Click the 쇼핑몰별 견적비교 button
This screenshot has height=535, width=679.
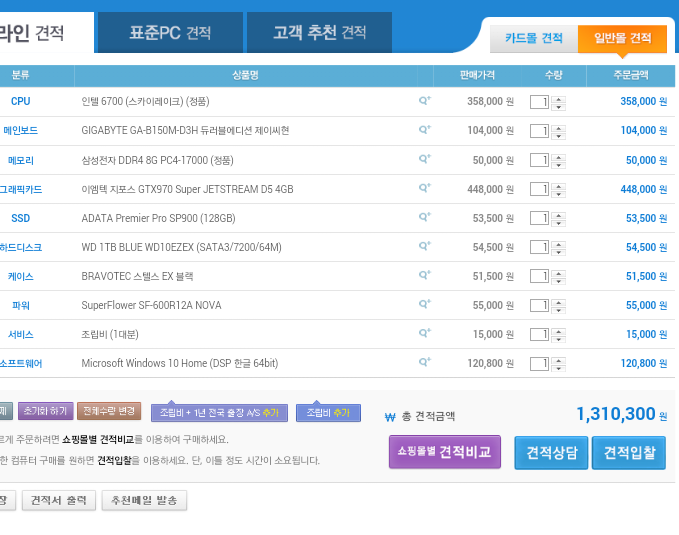coord(444,452)
